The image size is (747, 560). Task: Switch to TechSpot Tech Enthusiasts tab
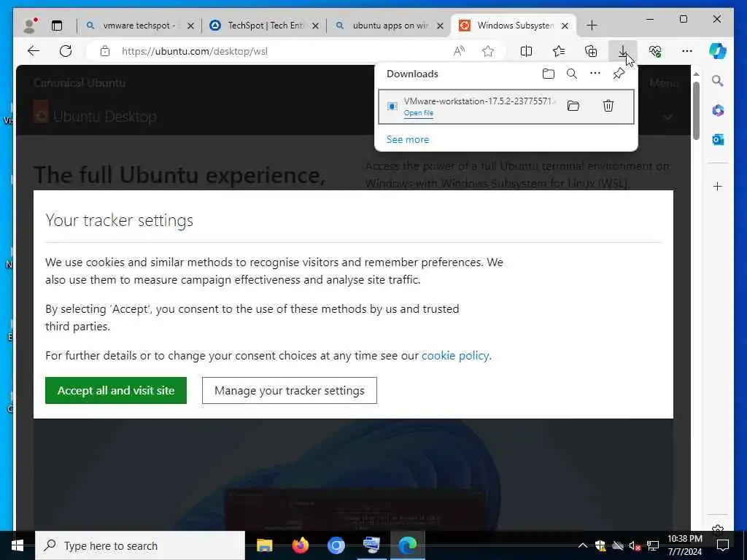(x=265, y=26)
